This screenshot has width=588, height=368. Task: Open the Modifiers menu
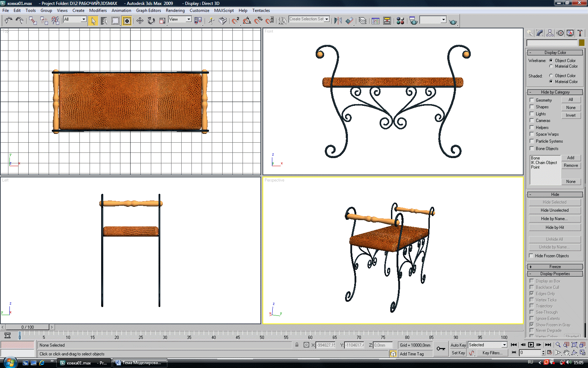click(98, 11)
